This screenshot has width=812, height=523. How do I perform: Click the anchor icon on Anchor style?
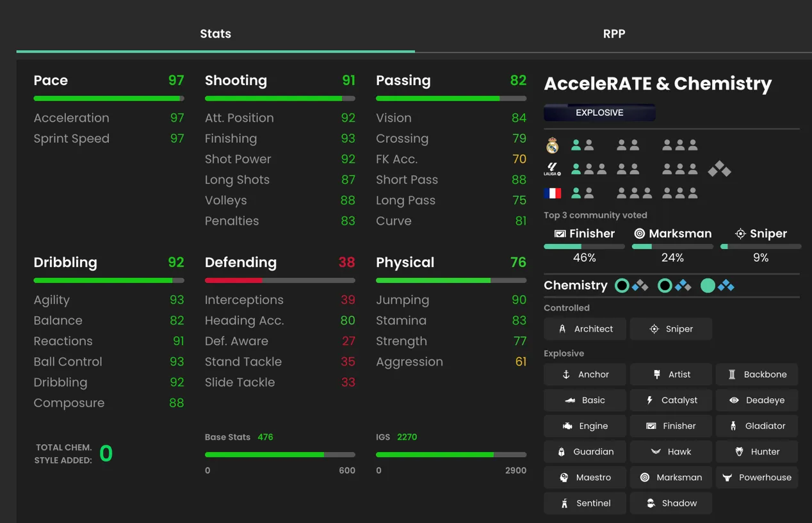[566, 374]
